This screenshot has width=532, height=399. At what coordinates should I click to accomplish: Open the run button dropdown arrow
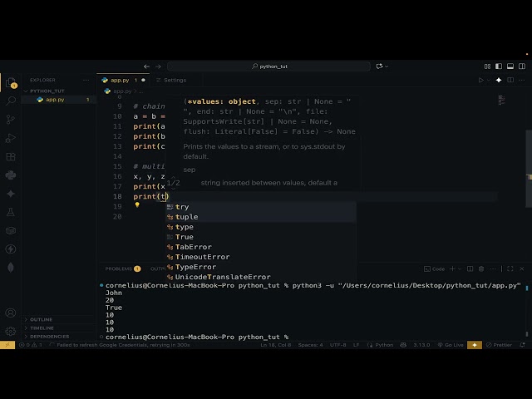click(489, 80)
